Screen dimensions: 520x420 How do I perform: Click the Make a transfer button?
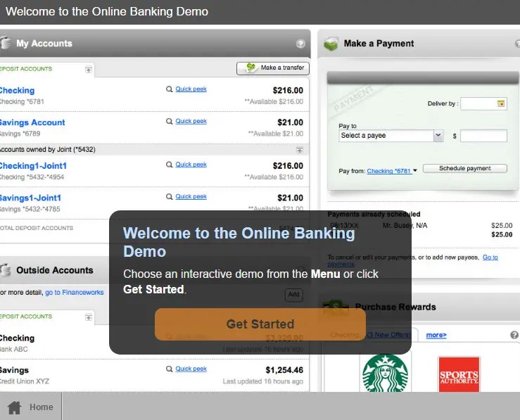273,68
